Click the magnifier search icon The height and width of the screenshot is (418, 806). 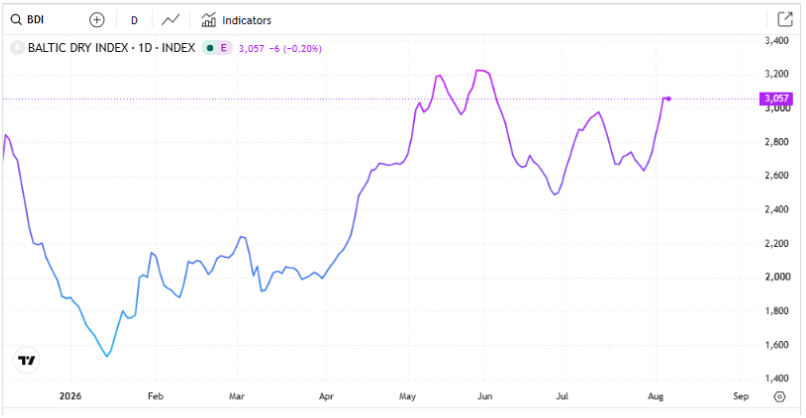click(x=16, y=20)
